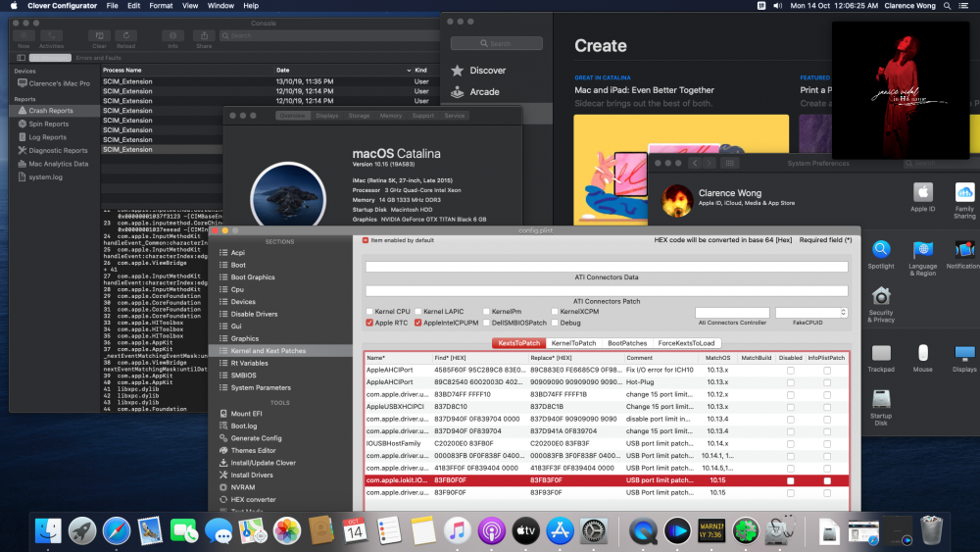Open the Trash in the Dock

(931, 530)
